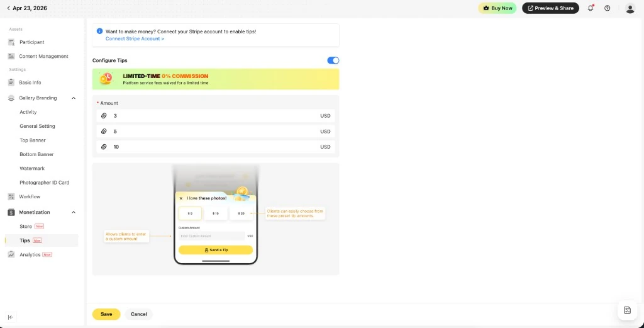Collapse the Gallery Branding section chevron
Image resolution: width=644 pixels, height=328 pixels.
(x=74, y=98)
